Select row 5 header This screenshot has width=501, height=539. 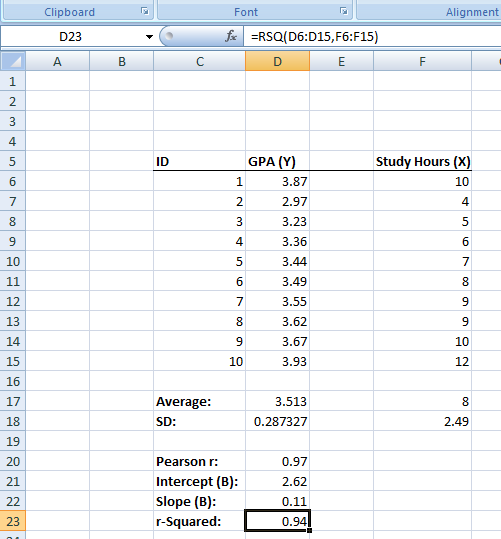click(13, 161)
